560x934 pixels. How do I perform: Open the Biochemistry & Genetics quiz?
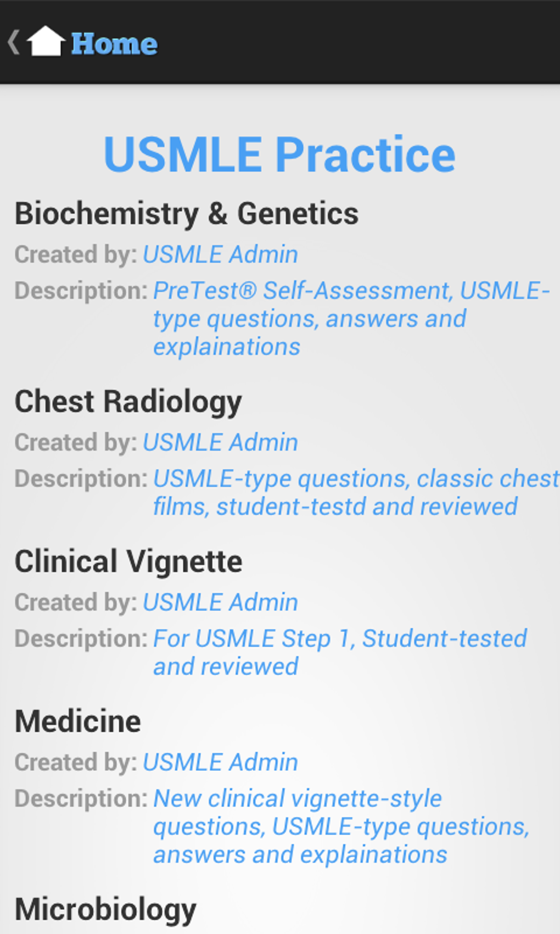[187, 213]
